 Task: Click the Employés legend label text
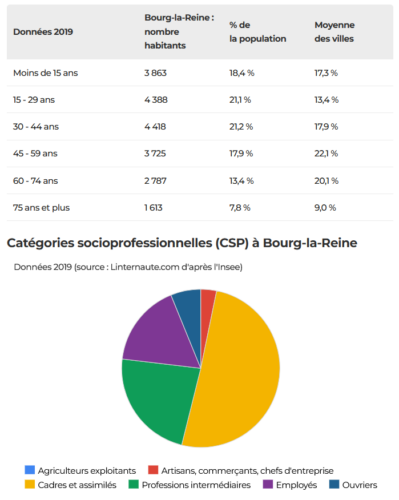[296, 485]
